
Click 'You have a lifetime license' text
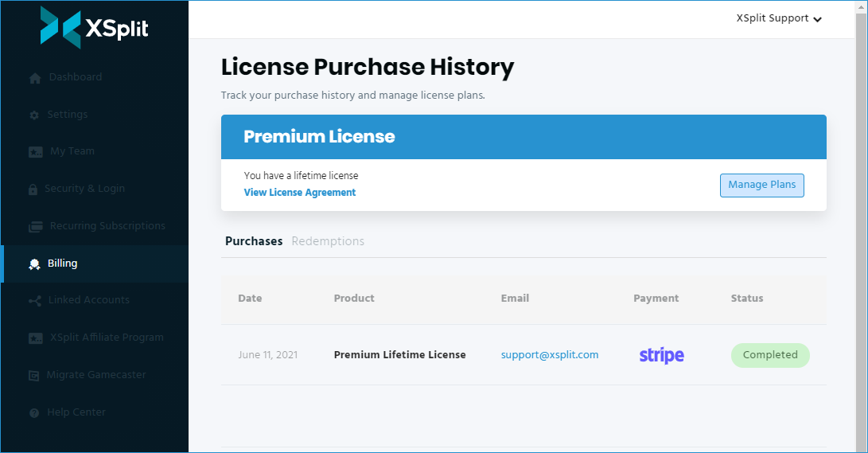point(302,176)
